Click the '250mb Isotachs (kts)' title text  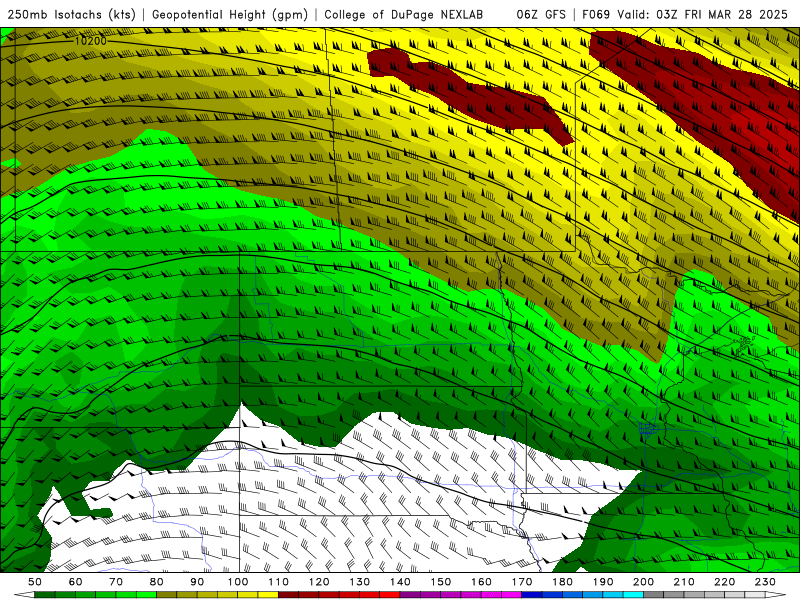pyautogui.click(x=71, y=14)
